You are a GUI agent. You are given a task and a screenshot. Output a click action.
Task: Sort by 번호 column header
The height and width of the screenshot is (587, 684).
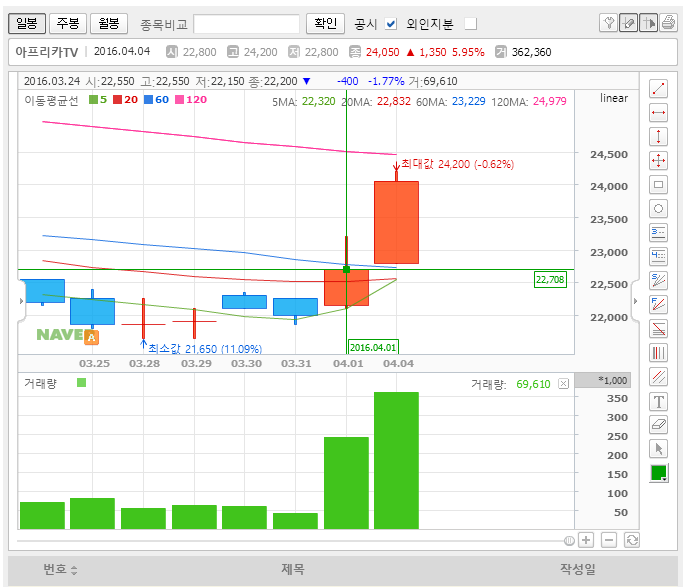click(x=60, y=570)
